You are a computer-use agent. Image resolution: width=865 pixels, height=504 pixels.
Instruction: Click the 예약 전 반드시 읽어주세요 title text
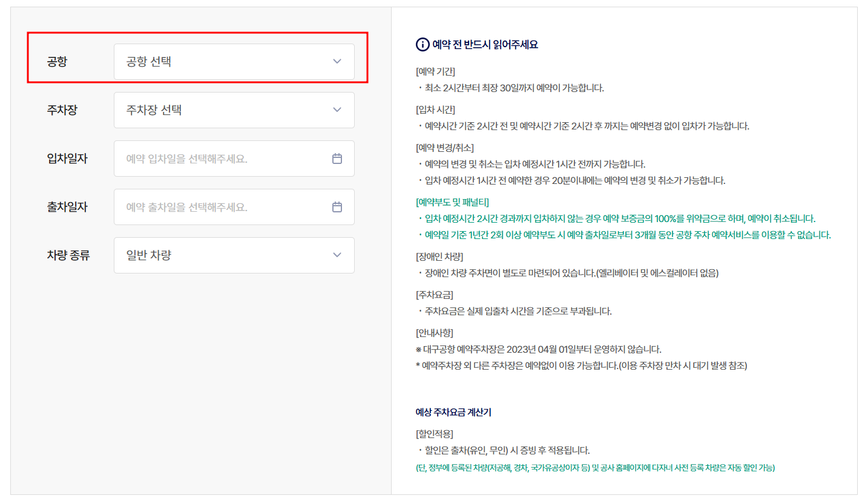pyautogui.click(x=485, y=45)
